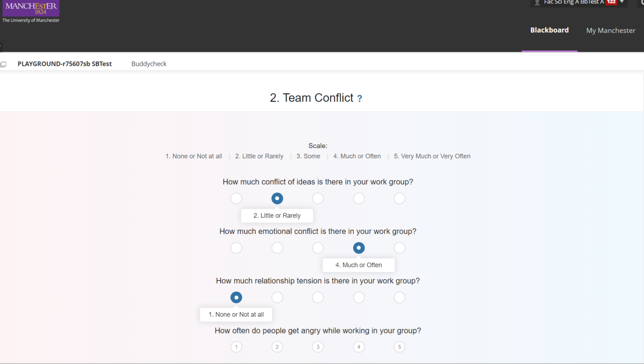Pick rating 5 for how often people get angry
This screenshot has width=644, height=364.
[399, 347]
